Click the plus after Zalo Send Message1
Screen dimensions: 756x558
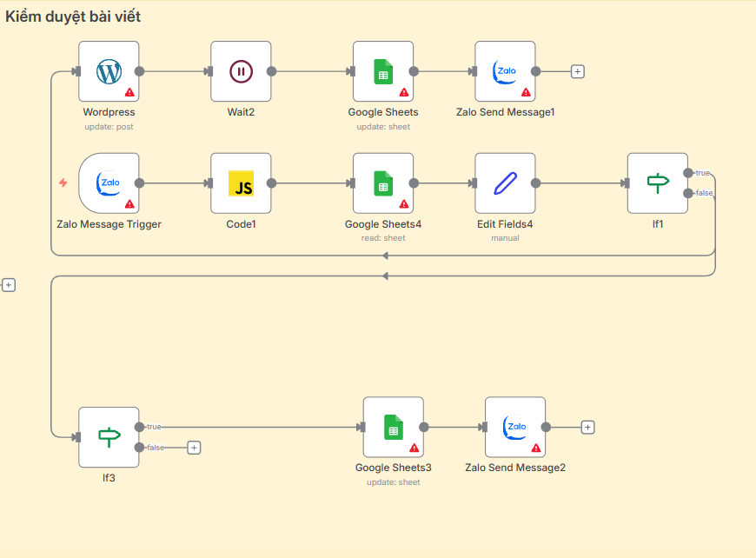point(577,72)
